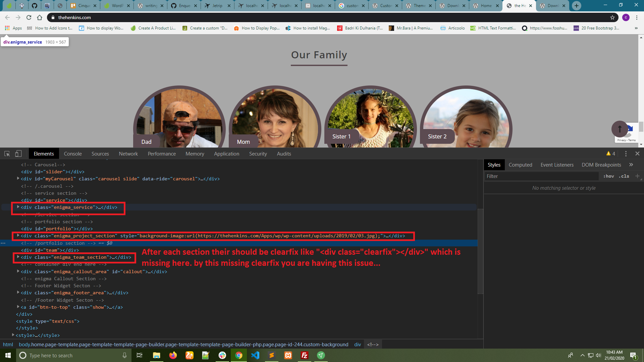Open the Chrome three-dot menu
This screenshot has width=644, height=362.
637,17
